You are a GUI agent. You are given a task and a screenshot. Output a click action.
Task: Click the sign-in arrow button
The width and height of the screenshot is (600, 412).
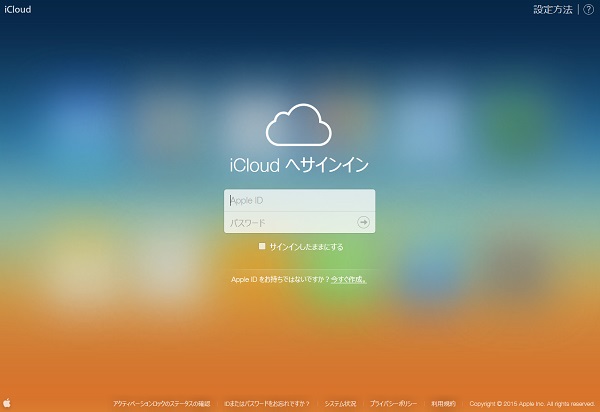click(363, 222)
